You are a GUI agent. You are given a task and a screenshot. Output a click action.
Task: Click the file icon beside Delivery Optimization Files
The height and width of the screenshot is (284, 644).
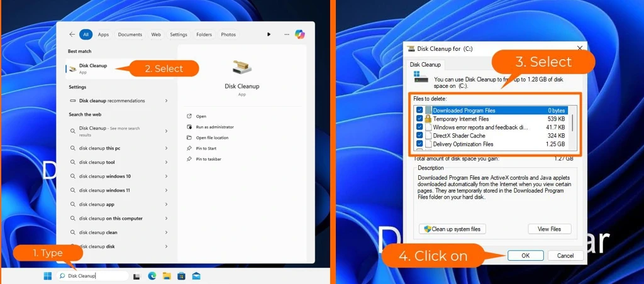(x=428, y=144)
